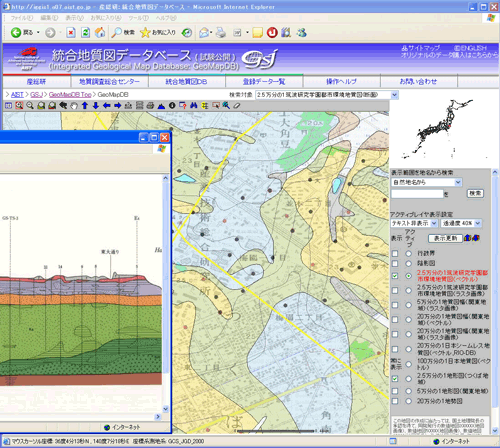Select the zoom out magnifier tool
Image resolution: width=500 pixels, height=448 pixels.
[x=30, y=106]
